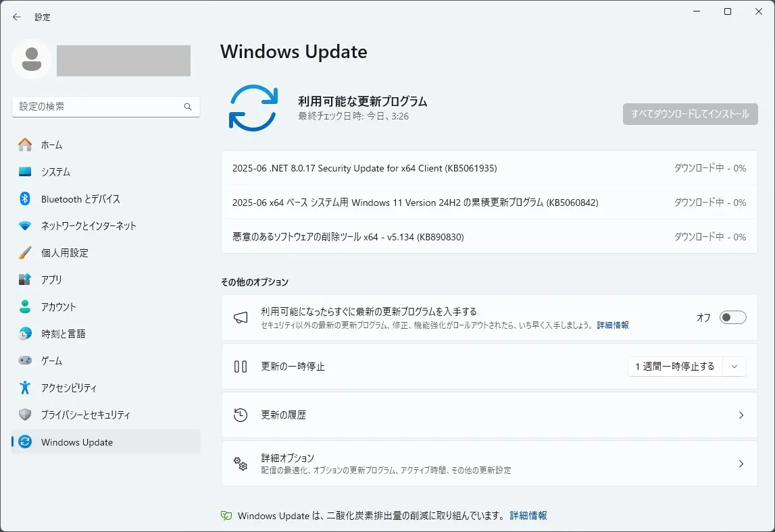Select アクセシビリティ category
This screenshot has width=775, height=532.
(x=106, y=388)
